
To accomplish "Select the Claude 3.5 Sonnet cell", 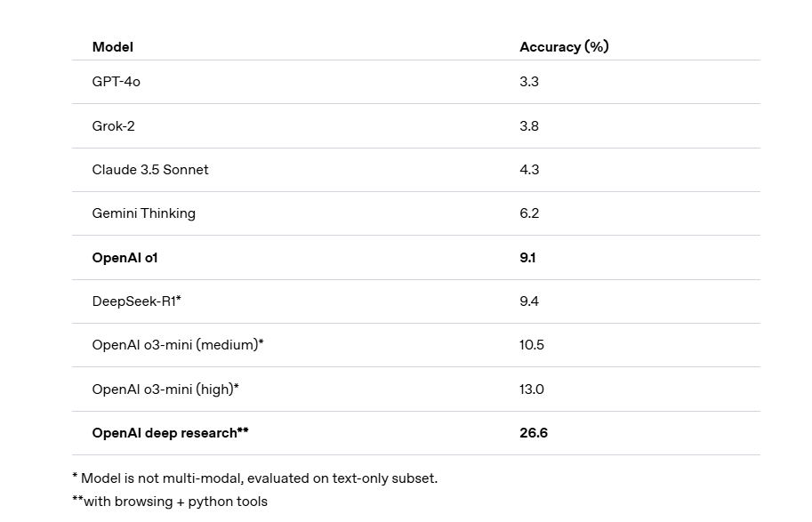I will point(150,169).
